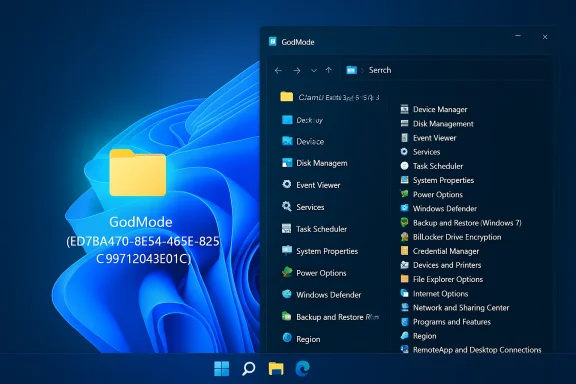Go back using the left arrow
The height and width of the screenshot is (384, 576).
(278, 70)
